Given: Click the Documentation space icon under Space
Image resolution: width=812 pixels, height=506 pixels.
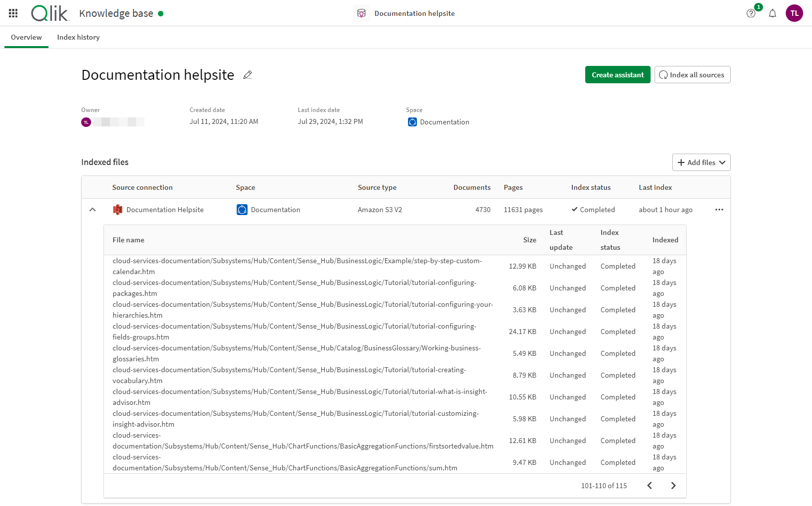Looking at the screenshot, I should (412, 122).
